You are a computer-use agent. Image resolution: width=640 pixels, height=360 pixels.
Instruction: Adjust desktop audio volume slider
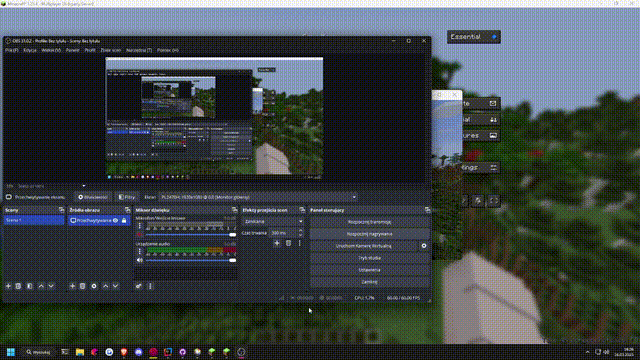191,260
